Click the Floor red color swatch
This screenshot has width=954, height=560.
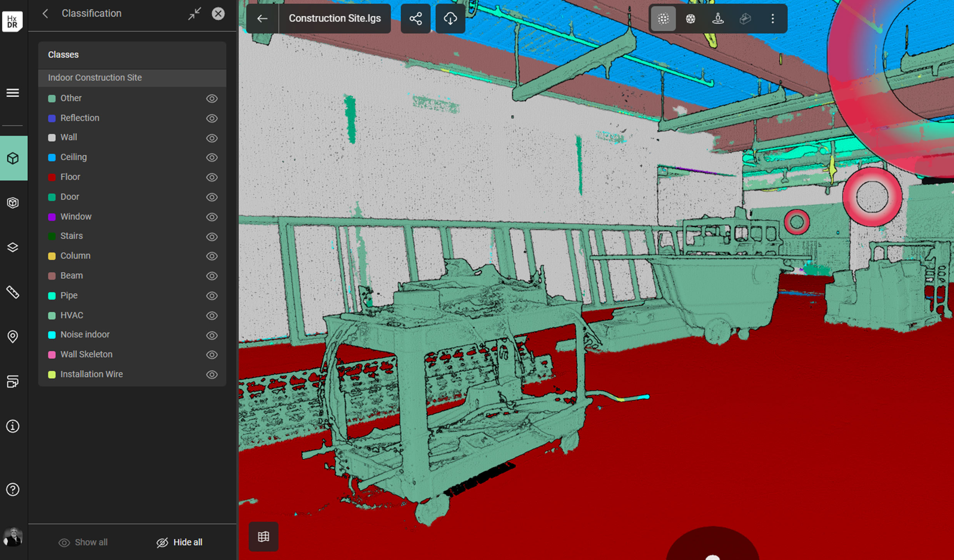tap(52, 177)
